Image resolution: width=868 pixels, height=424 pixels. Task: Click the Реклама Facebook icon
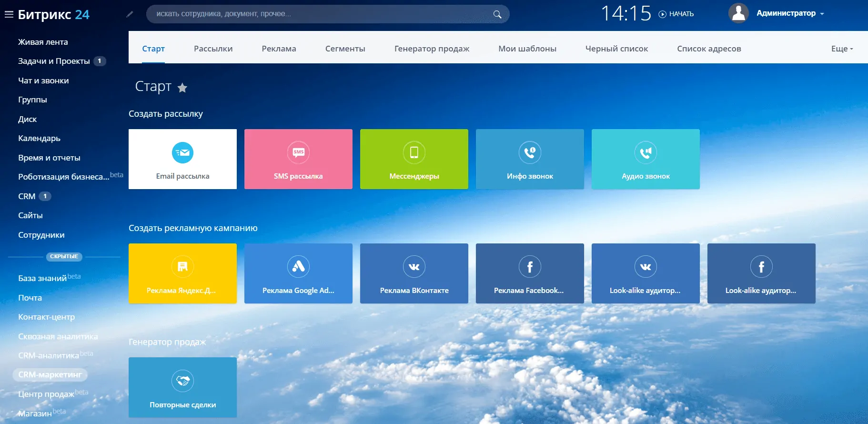tap(530, 267)
